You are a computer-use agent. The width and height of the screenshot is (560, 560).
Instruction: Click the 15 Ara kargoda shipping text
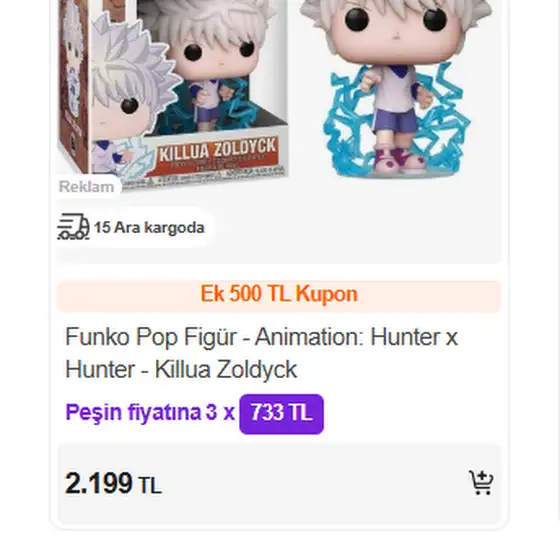tap(149, 228)
